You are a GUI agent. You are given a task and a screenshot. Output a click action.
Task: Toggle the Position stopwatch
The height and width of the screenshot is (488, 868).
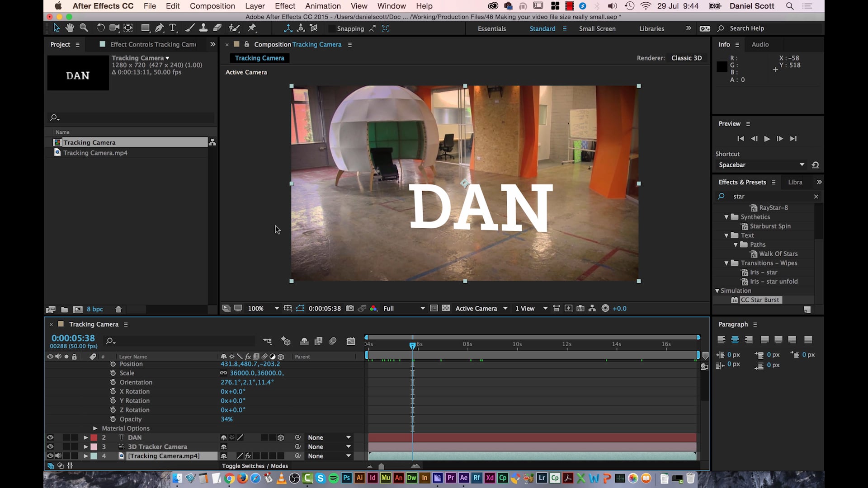(113, 364)
